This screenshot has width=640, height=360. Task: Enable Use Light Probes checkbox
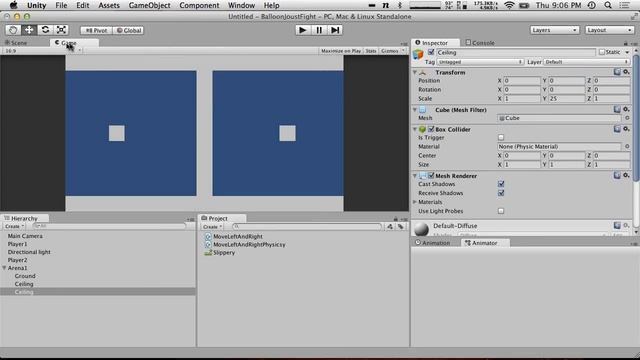pyautogui.click(x=501, y=211)
